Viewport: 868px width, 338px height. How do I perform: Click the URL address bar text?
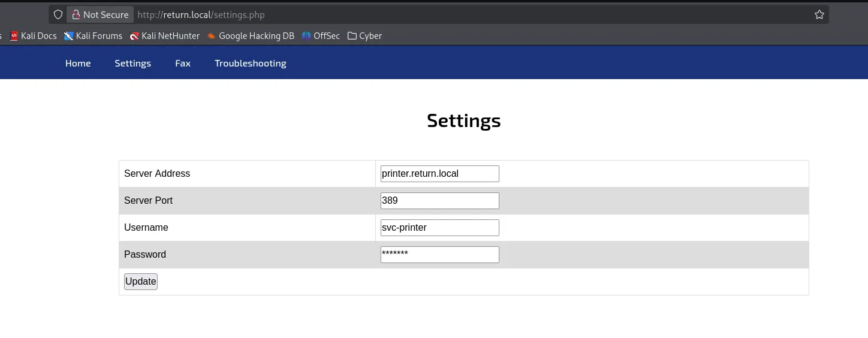coord(201,14)
